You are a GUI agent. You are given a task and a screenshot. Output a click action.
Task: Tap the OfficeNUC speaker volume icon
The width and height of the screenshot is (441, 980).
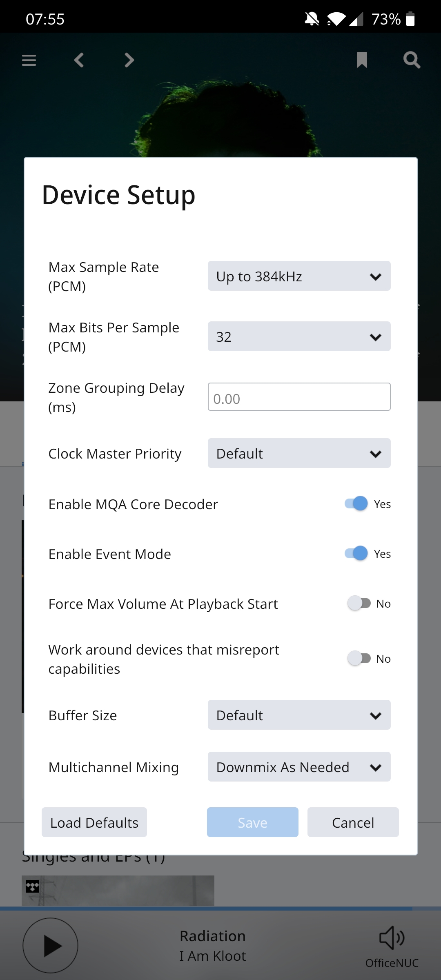coord(392,938)
